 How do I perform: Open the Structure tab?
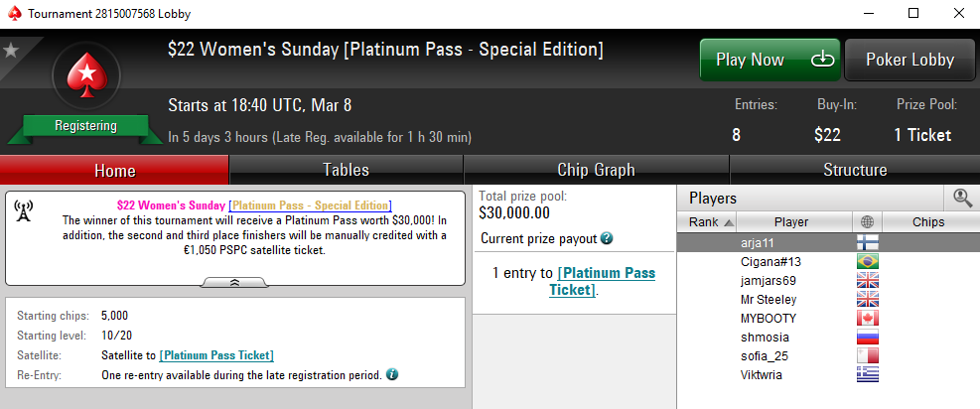pos(855,170)
